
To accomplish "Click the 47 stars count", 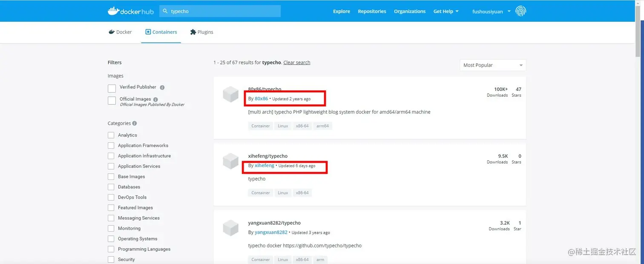I will tap(518, 89).
